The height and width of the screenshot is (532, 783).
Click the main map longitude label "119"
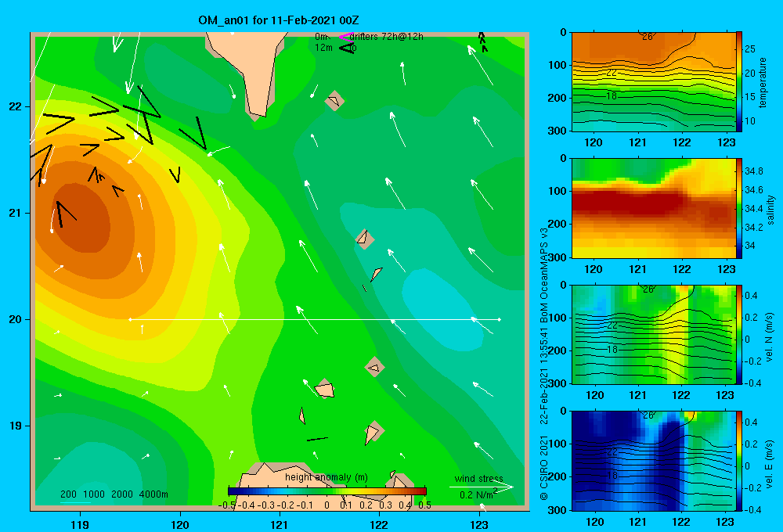click(80, 525)
